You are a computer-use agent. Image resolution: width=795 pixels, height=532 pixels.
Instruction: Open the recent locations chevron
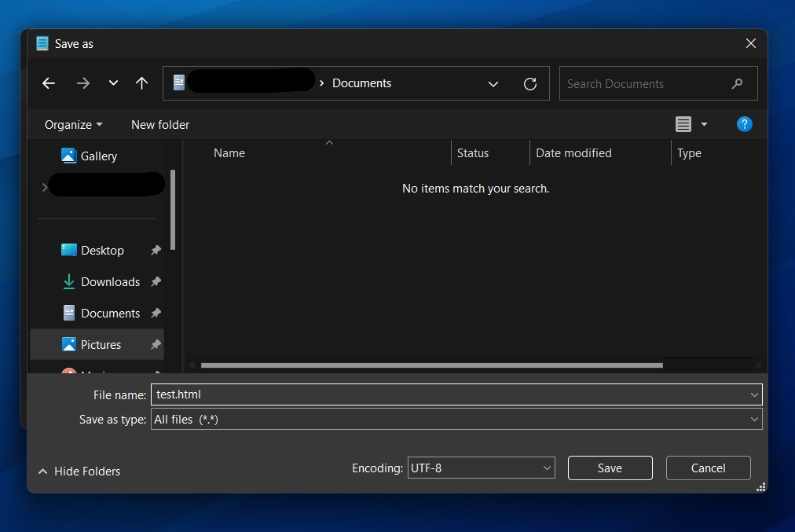click(113, 83)
